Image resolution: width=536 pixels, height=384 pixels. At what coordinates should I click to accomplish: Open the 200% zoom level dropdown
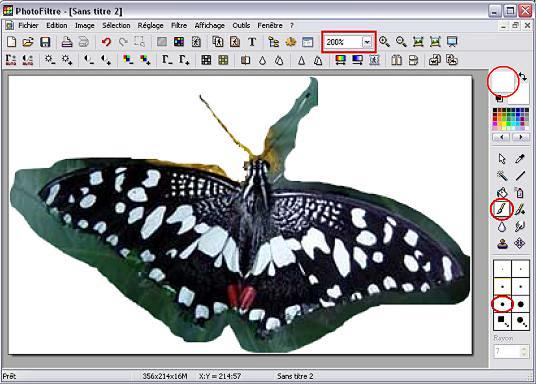pos(367,42)
